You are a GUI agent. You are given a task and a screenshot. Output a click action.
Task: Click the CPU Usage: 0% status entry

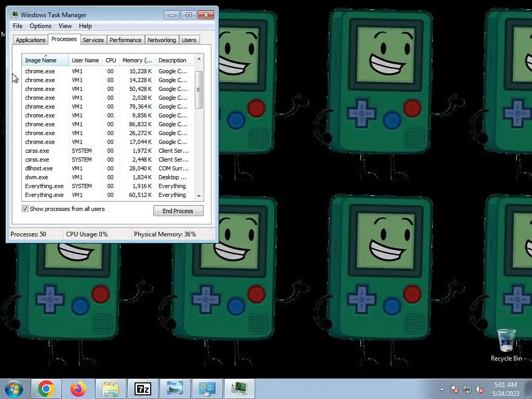(87, 234)
